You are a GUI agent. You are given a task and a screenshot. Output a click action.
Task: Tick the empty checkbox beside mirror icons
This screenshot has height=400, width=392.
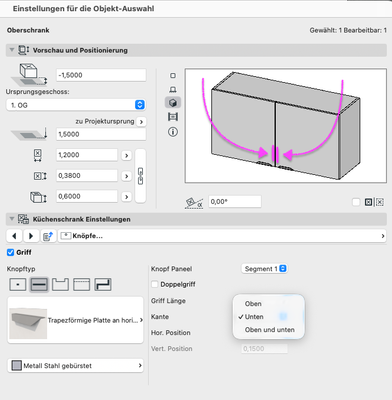pos(356,202)
